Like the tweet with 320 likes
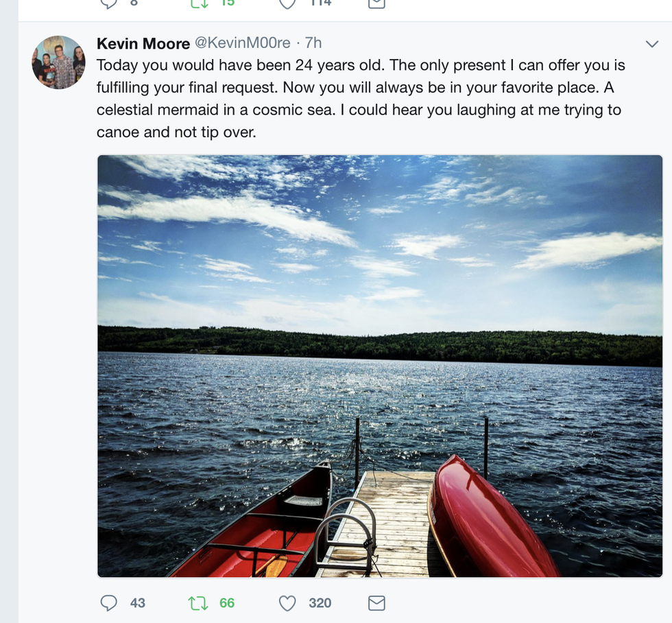This screenshot has width=672, height=623. click(x=287, y=603)
